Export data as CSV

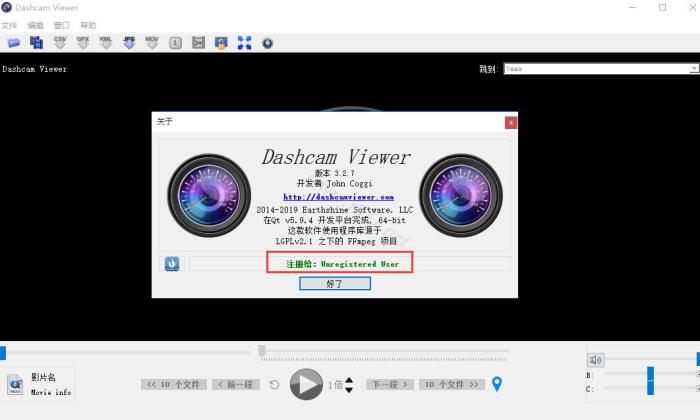pyautogui.click(x=60, y=43)
